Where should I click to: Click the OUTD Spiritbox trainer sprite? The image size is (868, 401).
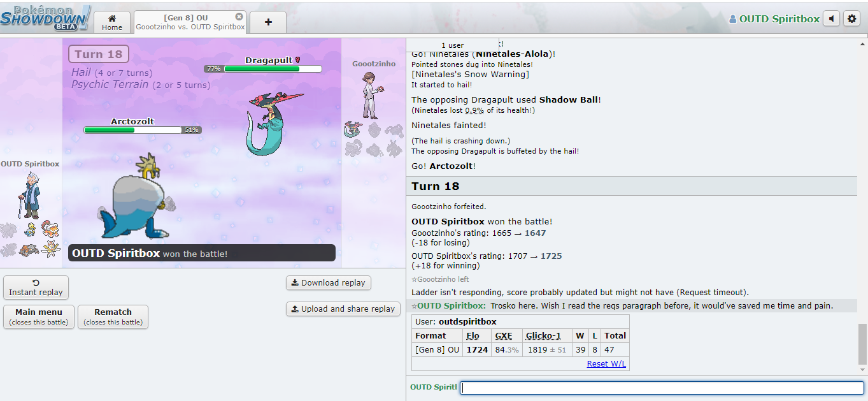[x=29, y=196]
